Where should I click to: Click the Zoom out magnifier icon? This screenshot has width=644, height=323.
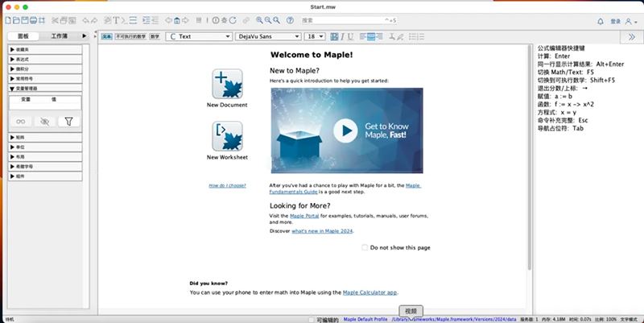coord(268,20)
